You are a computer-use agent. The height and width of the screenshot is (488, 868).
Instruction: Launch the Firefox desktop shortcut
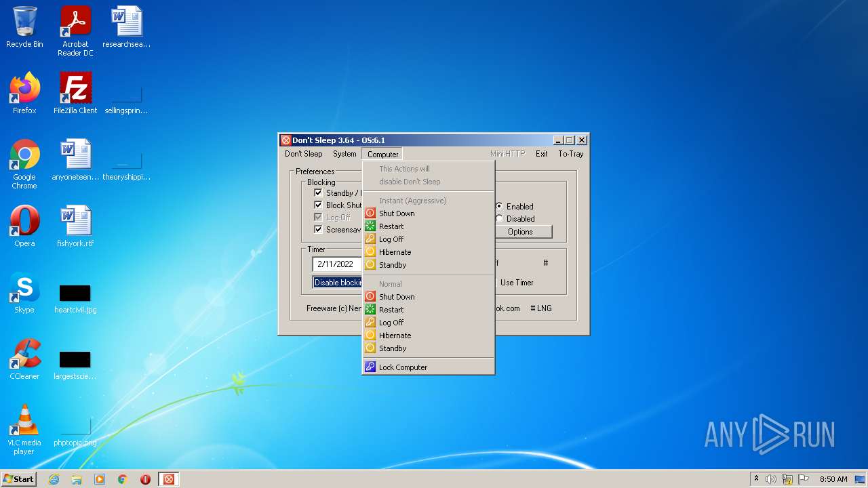pyautogui.click(x=24, y=94)
